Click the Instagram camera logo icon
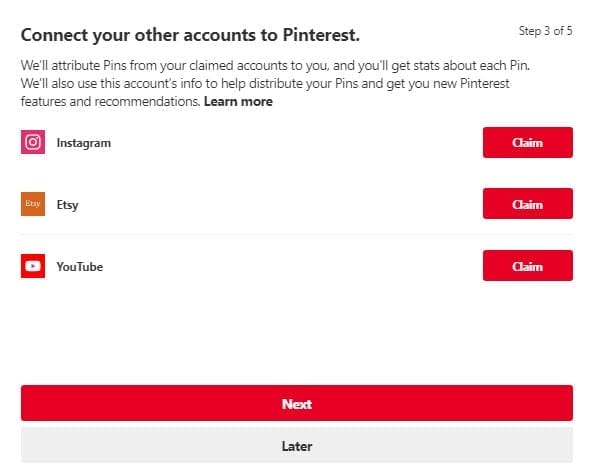The height and width of the screenshot is (474, 593). point(33,142)
